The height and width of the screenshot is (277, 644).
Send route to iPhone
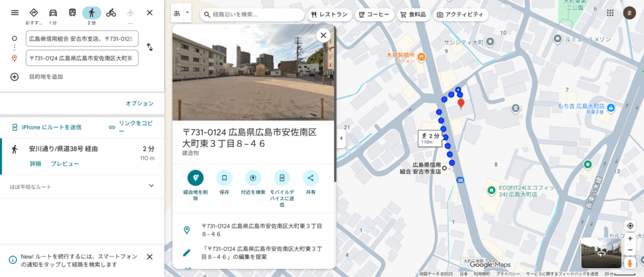coord(47,127)
